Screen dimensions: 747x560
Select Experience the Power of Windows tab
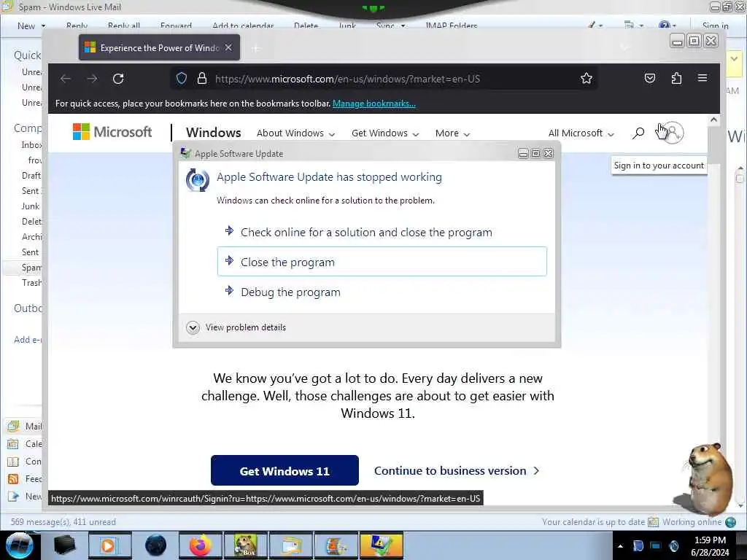(159, 47)
